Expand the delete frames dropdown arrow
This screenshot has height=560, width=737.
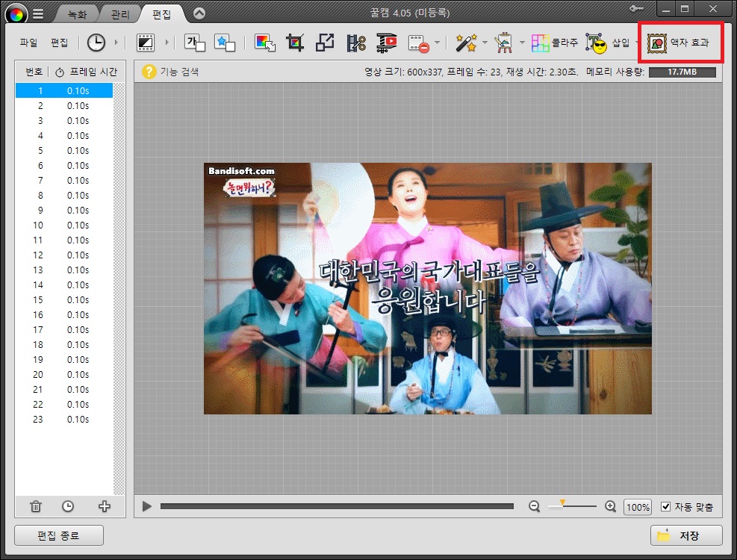[437, 43]
